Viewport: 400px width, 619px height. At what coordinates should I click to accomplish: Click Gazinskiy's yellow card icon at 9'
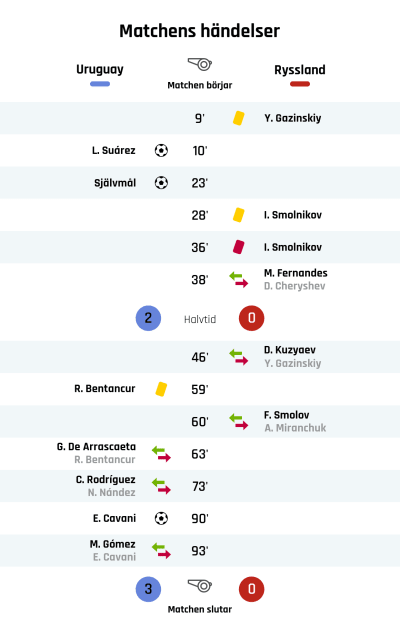238,118
